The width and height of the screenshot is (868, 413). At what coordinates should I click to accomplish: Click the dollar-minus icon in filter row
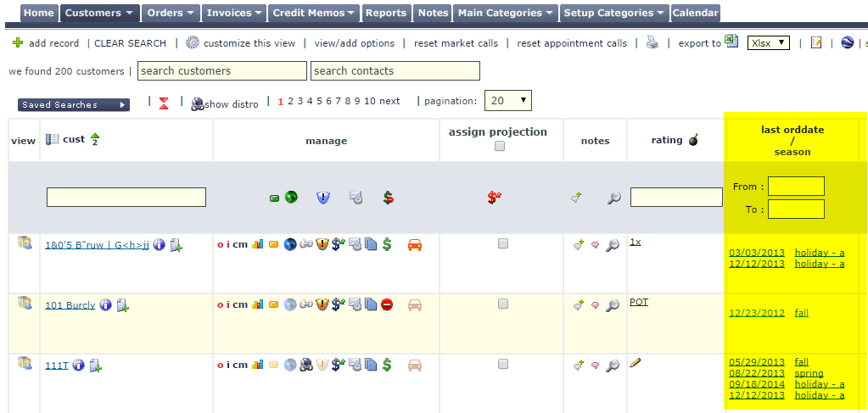pyautogui.click(x=388, y=197)
